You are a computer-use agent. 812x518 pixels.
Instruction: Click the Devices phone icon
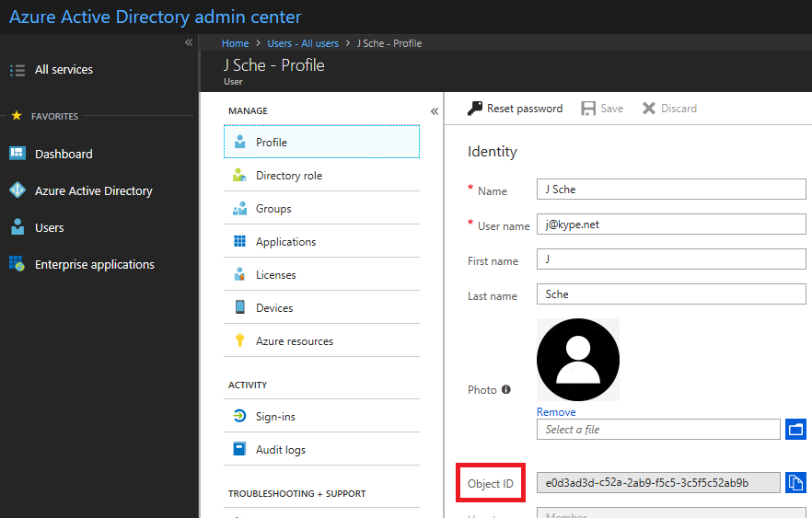[x=239, y=307]
